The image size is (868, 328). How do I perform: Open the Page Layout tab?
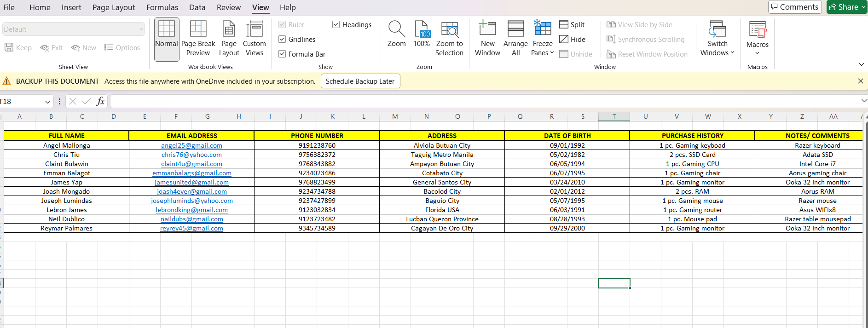(x=114, y=7)
